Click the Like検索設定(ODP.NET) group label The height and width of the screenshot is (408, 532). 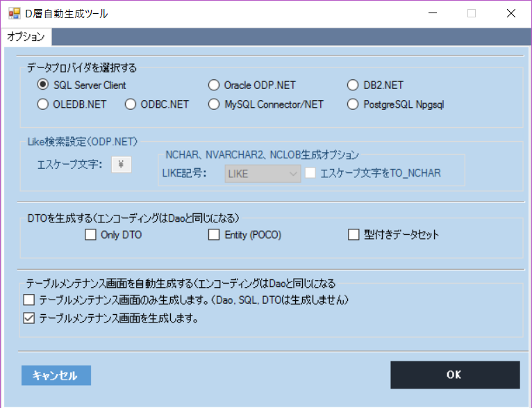tap(83, 142)
